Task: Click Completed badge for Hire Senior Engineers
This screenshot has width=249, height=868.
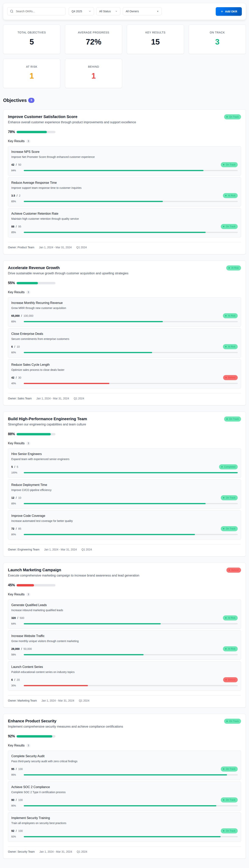Action: tap(228, 467)
